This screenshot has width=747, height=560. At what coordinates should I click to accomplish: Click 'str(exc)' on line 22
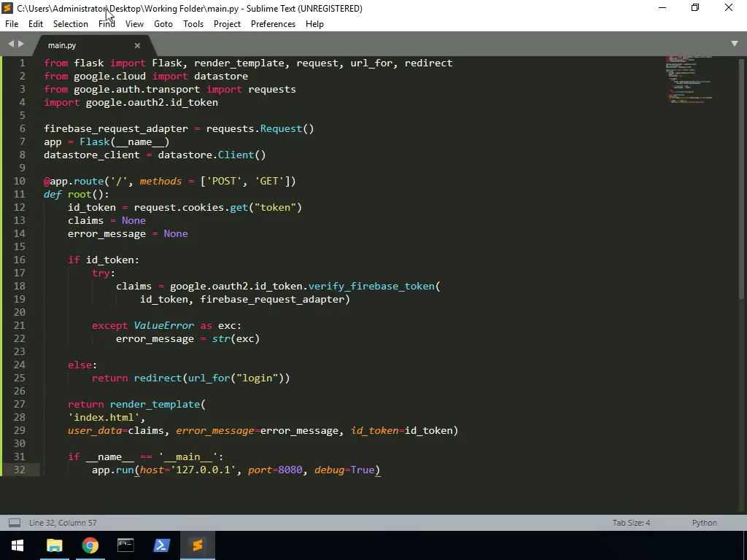point(236,338)
